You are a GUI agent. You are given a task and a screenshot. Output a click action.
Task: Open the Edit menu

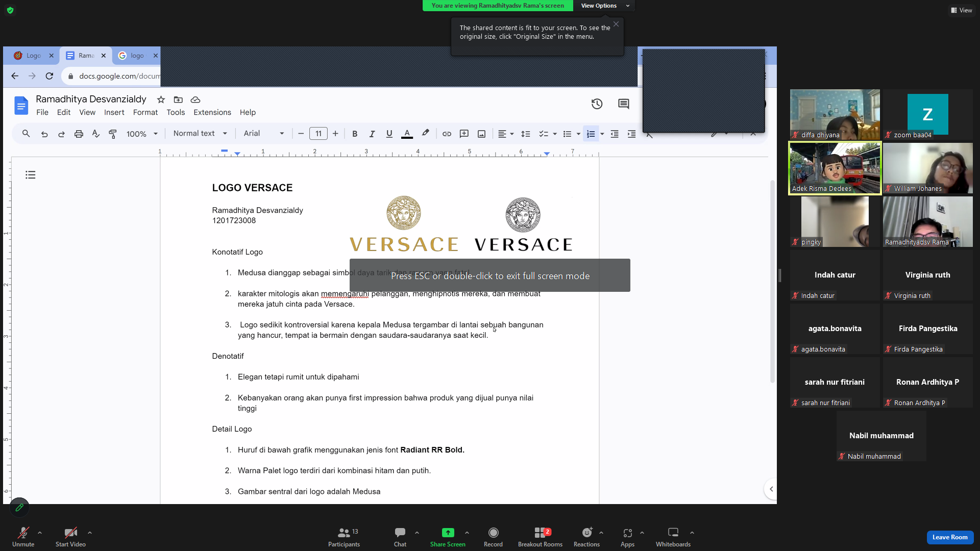point(64,112)
